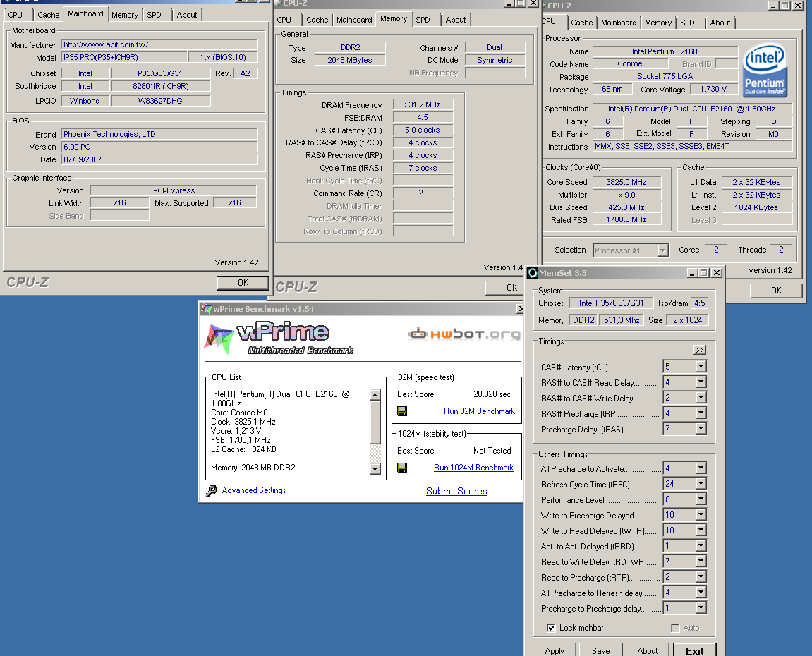Click the hwbot.org logo
812x656 pixels.
[464, 334]
